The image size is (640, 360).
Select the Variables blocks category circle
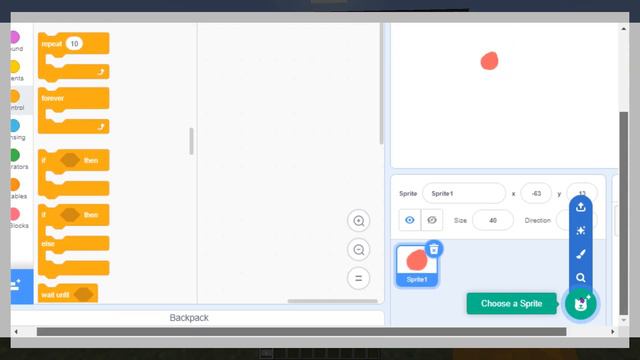15,184
